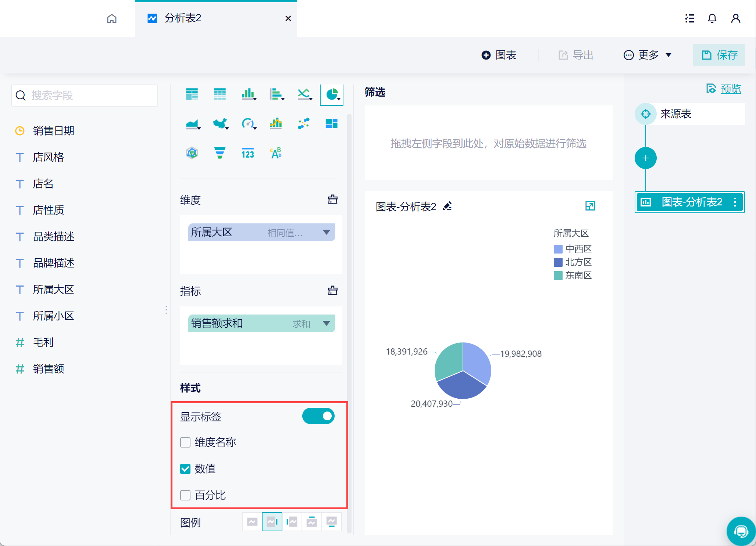Select the map chart type icon
This screenshot has width=756, height=546.
pyautogui.click(x=220, y=123)
